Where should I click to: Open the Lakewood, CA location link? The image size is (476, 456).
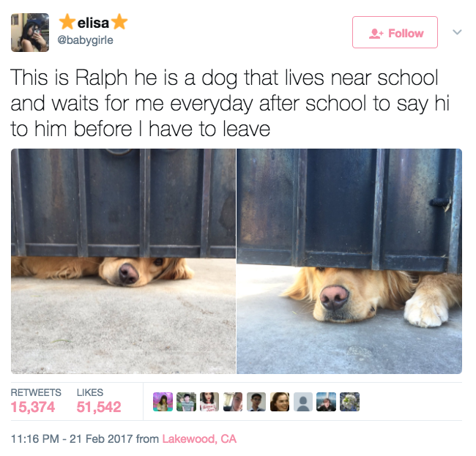click(x=199, y=438)
